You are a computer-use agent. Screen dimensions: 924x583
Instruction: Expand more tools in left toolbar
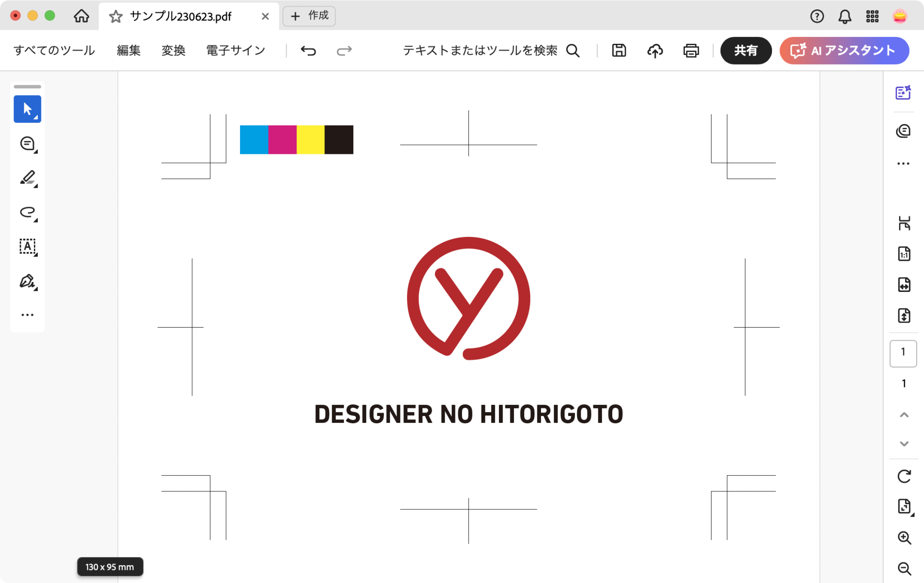pyautogui.click(x=28, y=315)
